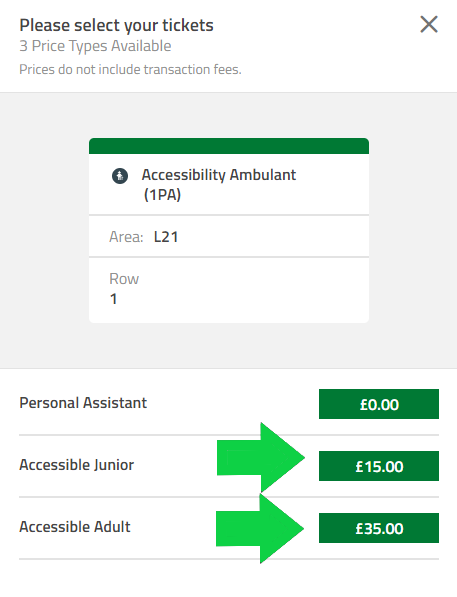Click the Accessible Adult ticket label
The image size is (457, 597).
(75, 527)
